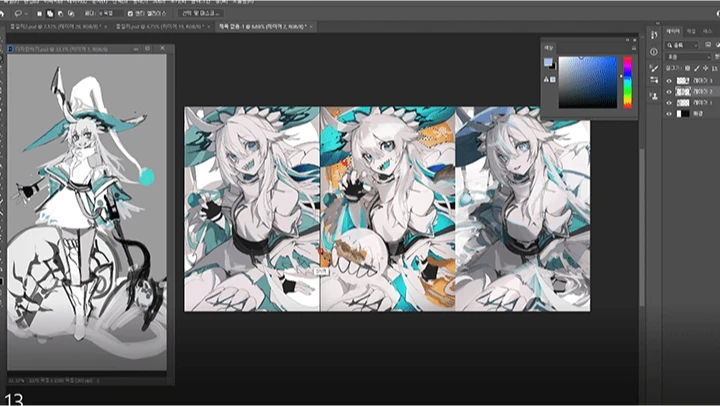
Task: Close the document tab at 7.32% zoom
Action: pyautogui.click(x=106, y=27)
